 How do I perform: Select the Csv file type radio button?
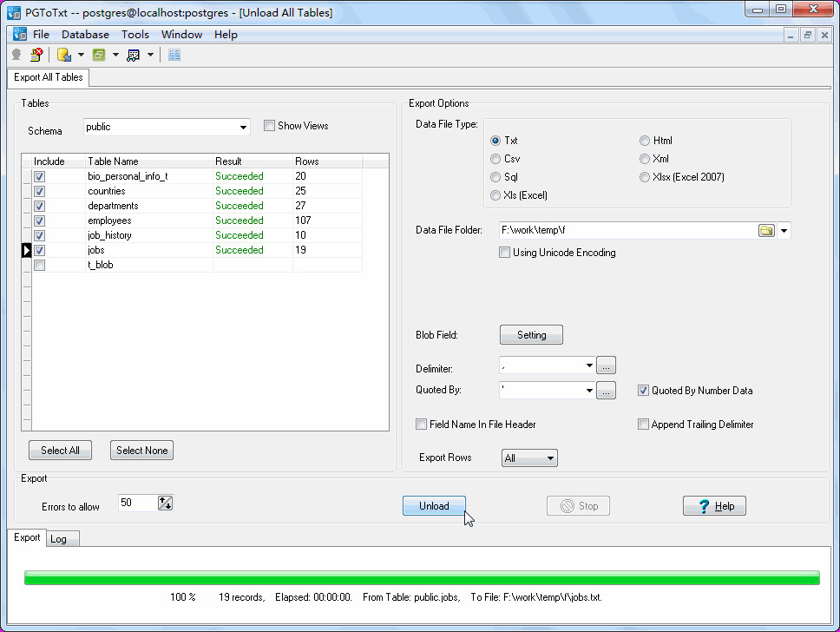coord(495,159)
